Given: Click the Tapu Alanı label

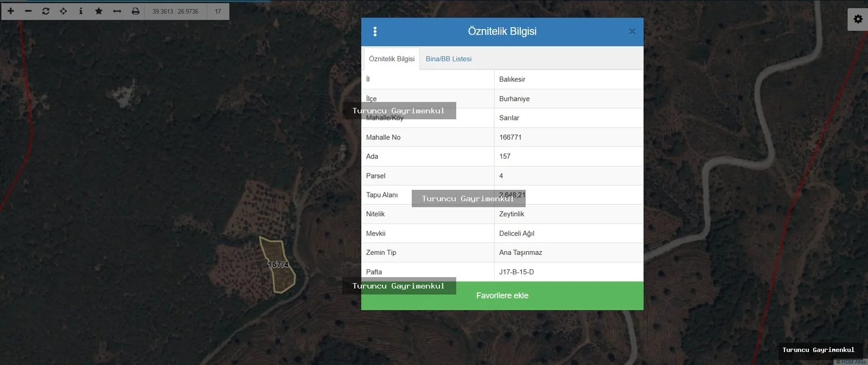Looking at the screenshot, I should point(382,195).
